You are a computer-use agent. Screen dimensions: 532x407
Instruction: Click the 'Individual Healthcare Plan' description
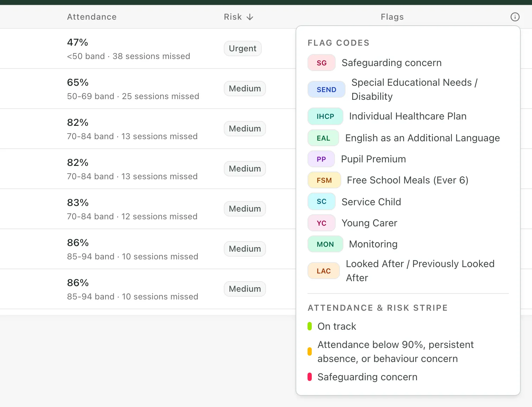click(x=408, y=116)
